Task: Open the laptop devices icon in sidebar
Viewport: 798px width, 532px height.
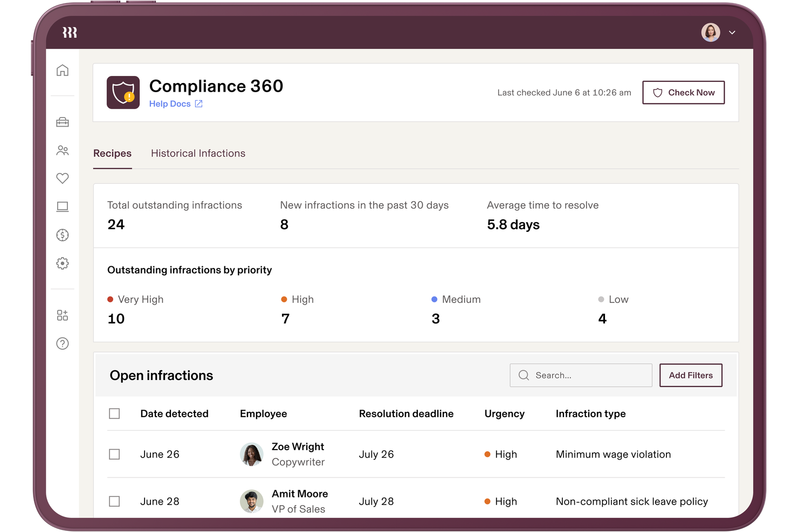Action: [x=63, y=206]
